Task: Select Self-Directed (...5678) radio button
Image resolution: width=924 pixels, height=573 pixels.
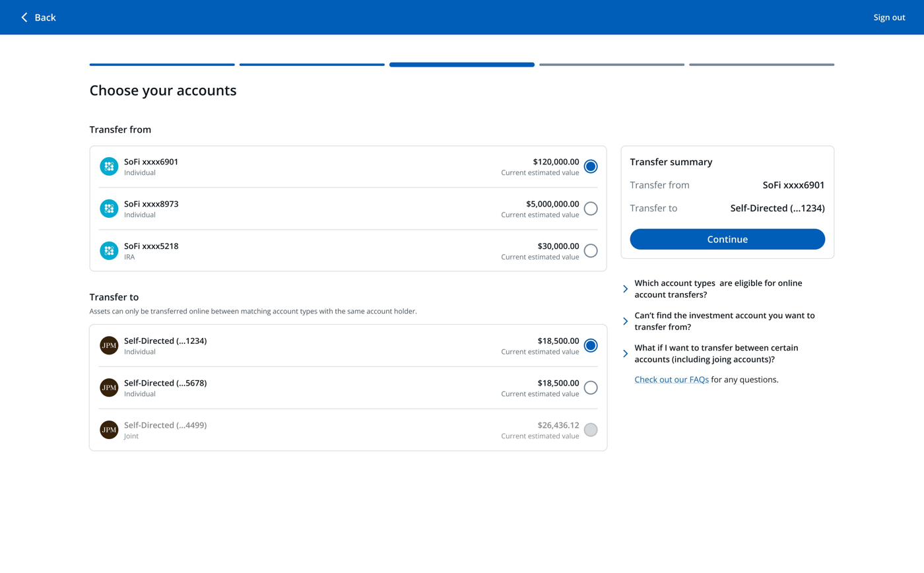Action: (591, 388)
